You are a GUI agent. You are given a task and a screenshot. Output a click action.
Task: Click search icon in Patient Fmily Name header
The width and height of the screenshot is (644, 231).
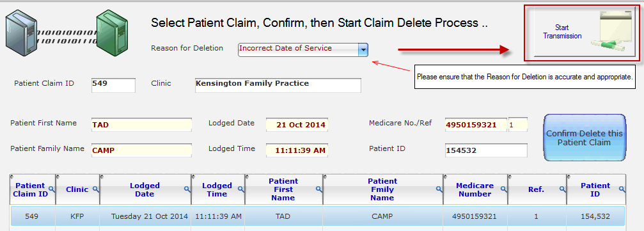pyautogui.click(x=439, y=189)
